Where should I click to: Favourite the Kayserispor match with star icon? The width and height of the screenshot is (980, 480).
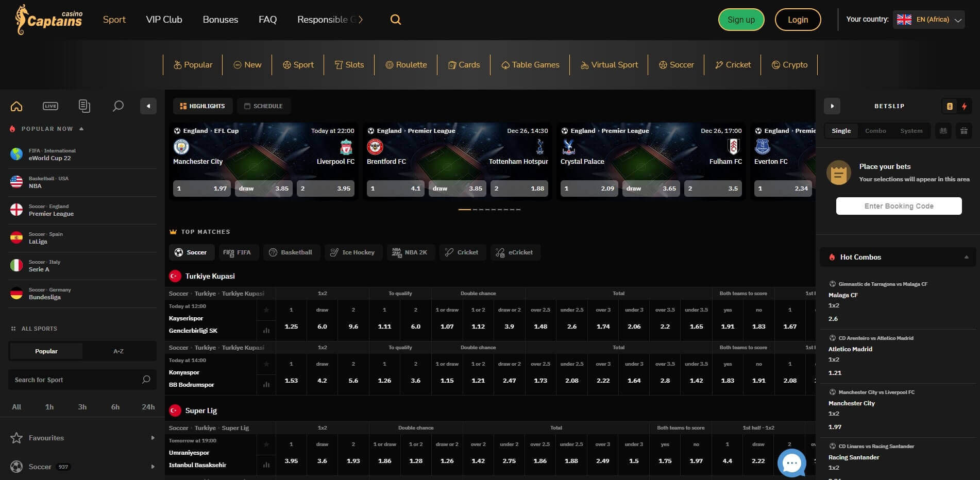pyautogui.click(x=266, y=310)
